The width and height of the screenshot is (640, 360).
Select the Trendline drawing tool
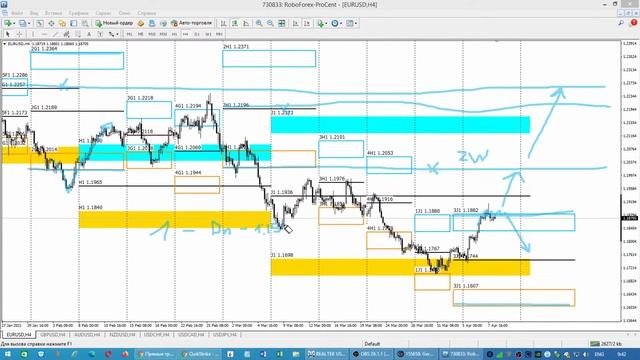pos(55,34)
